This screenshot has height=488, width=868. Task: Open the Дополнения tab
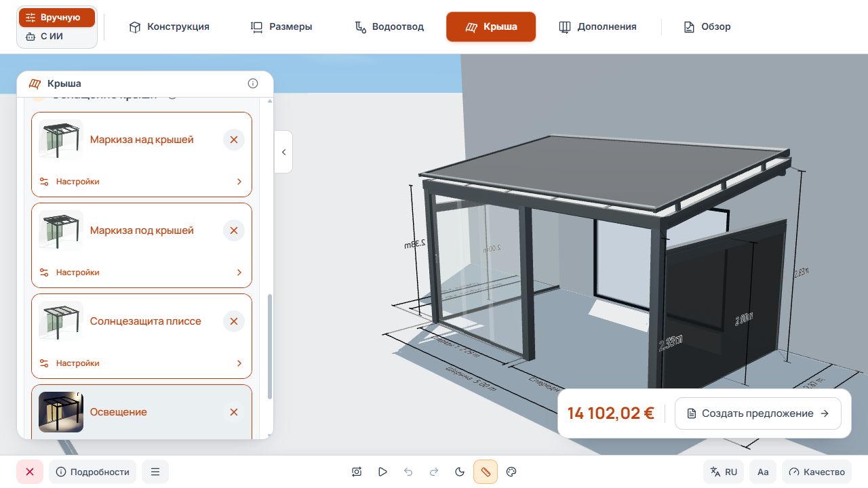point(597,27)
